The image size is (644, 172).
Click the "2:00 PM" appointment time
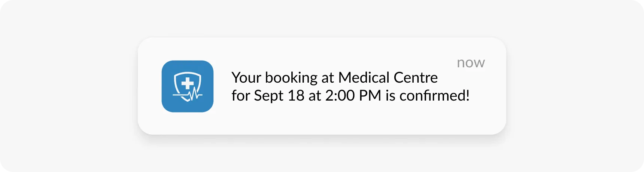[x=353, y=96]
